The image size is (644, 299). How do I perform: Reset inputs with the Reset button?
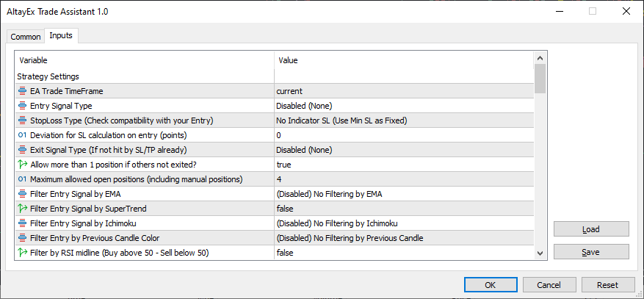tap(607, 285)
